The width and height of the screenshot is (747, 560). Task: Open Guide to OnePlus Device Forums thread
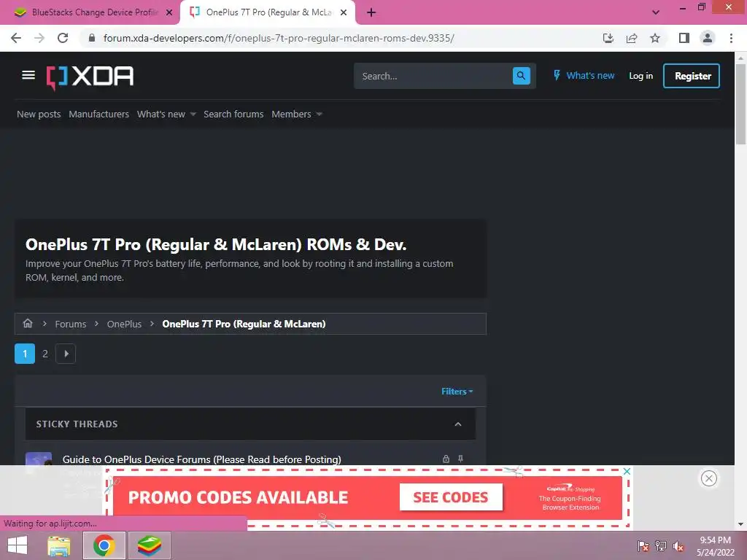coord(202,459)
